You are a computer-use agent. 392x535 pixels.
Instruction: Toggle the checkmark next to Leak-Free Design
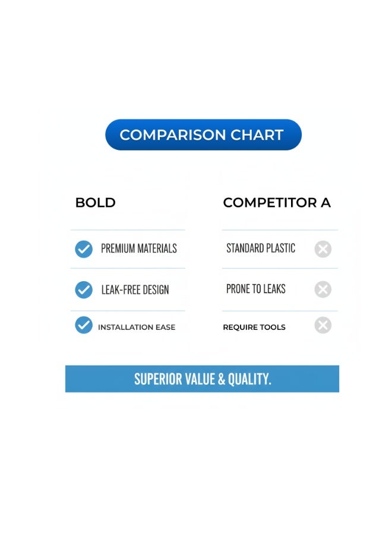click(84, 289)
